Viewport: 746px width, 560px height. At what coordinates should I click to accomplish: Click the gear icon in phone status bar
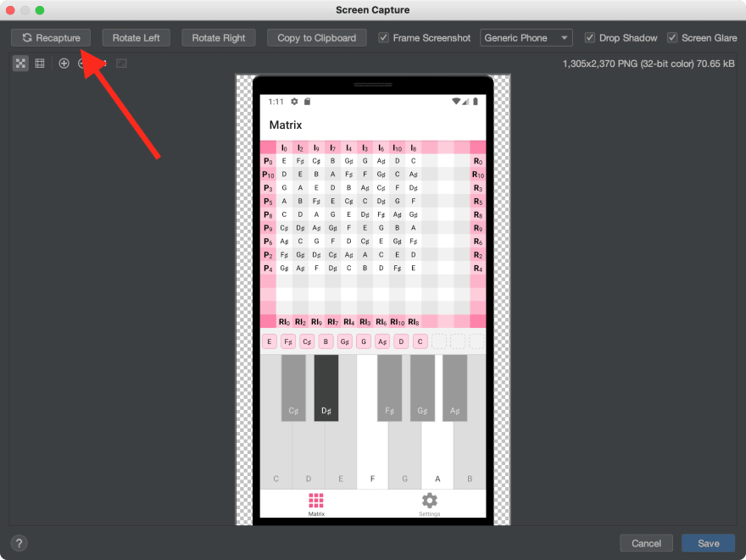click(294, 102)
